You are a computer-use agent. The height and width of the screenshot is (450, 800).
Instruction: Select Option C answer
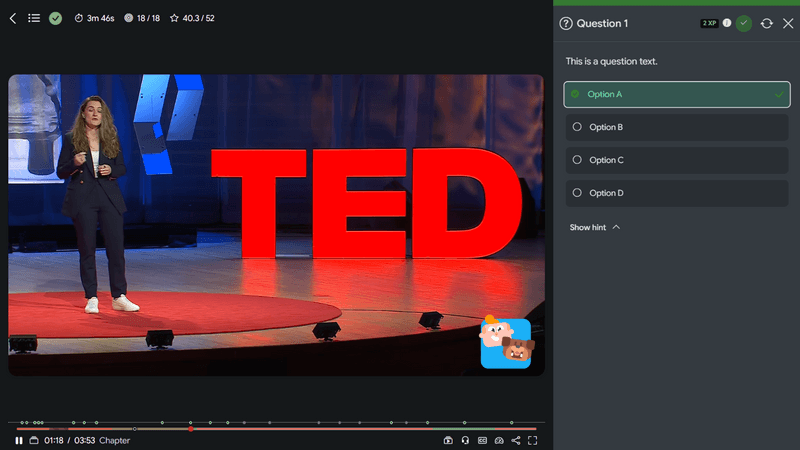pos(677,160)
